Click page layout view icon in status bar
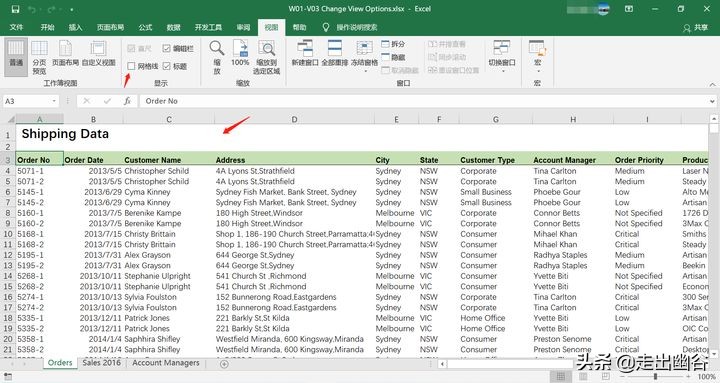Viewport: 720px width, 383px height. 583,377
